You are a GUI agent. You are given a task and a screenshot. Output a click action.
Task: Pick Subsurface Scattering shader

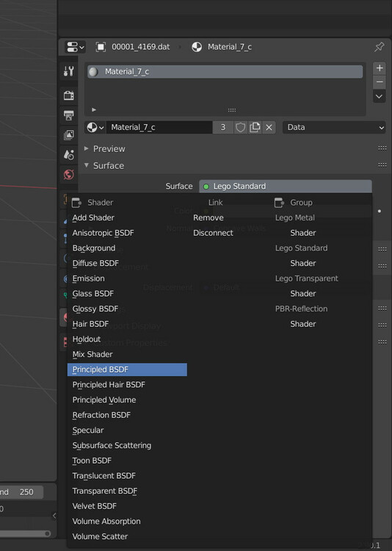[x=127, y=445]
